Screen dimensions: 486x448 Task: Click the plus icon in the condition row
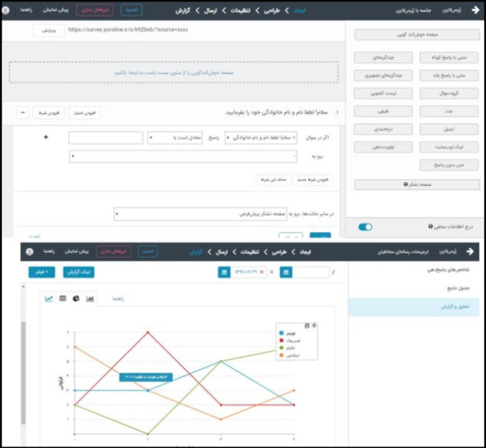[x=46, y=137]
